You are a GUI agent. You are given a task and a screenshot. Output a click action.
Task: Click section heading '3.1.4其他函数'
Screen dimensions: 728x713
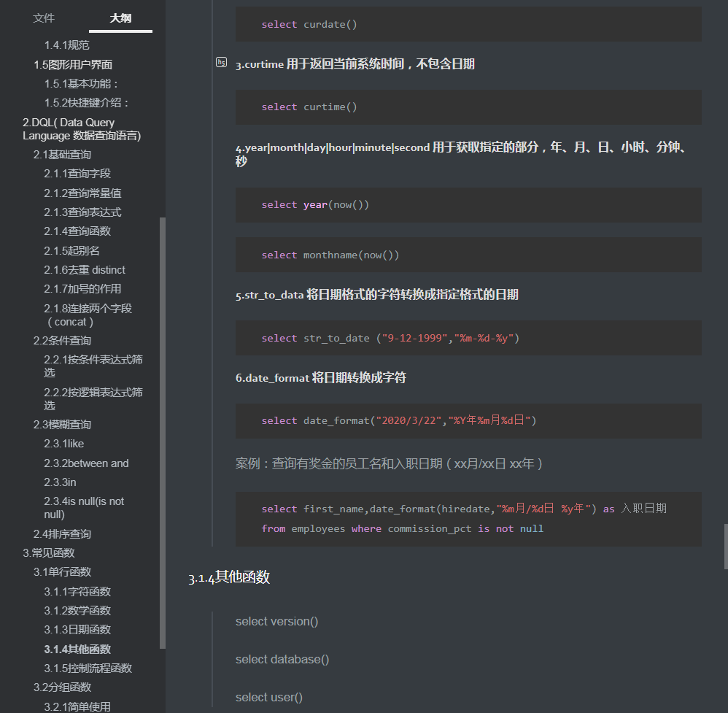(229, 577)
